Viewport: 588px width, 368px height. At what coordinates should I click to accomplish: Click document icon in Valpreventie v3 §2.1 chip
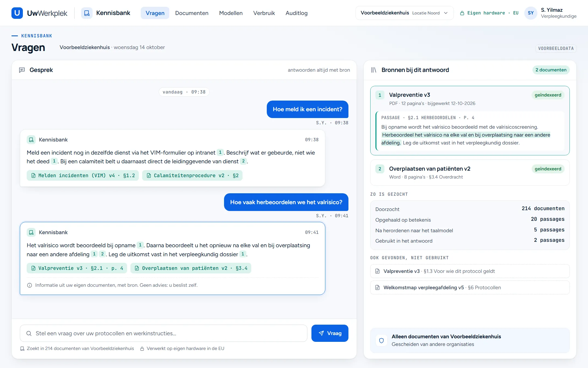point(33,268)
